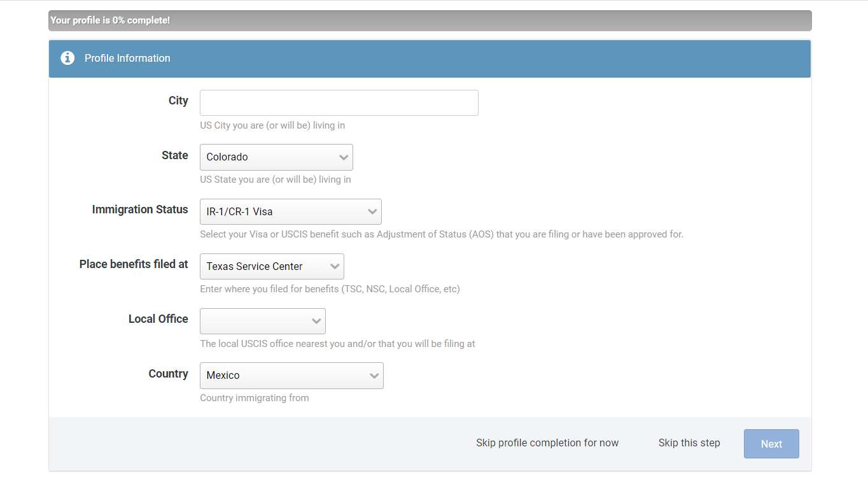Image resolution: width=868 pixels, height=489 pixels.
Task: Open the empty Local Office dropdown
Action: (263, 321)
